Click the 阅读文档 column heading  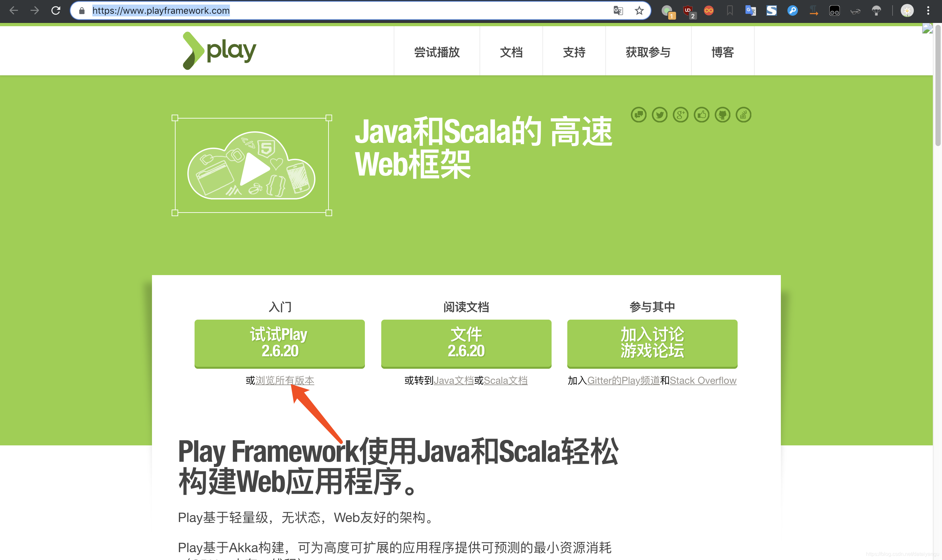click(x=466, y=307)
